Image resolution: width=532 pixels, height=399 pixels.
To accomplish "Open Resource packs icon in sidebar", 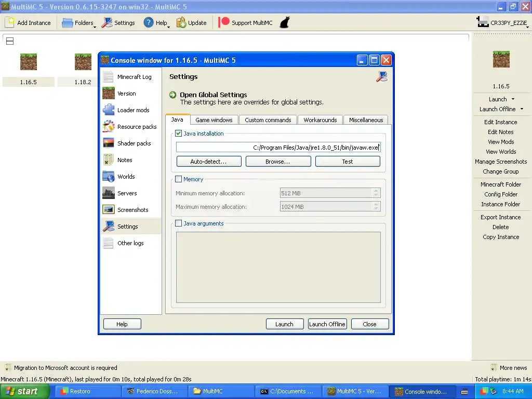I will click(108, 127).
